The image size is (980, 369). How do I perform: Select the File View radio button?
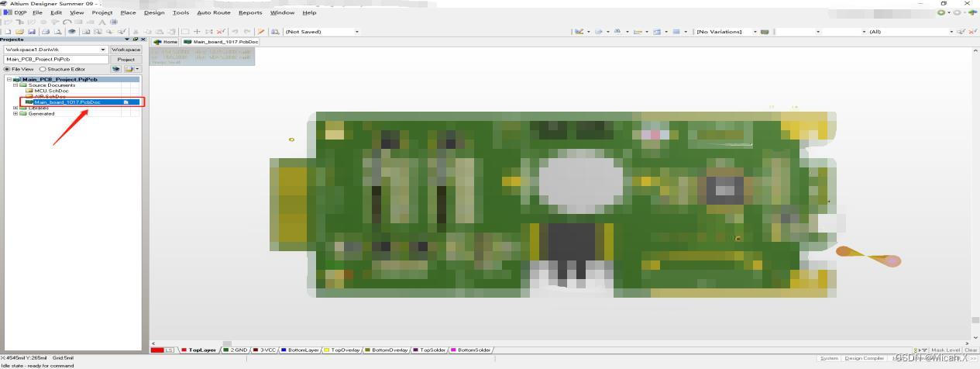click(x=7, y=69)
